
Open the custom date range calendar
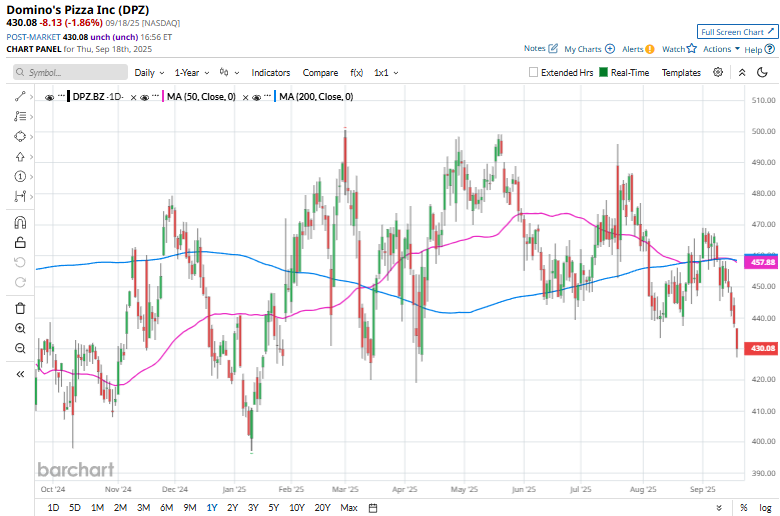coord(373,508)
